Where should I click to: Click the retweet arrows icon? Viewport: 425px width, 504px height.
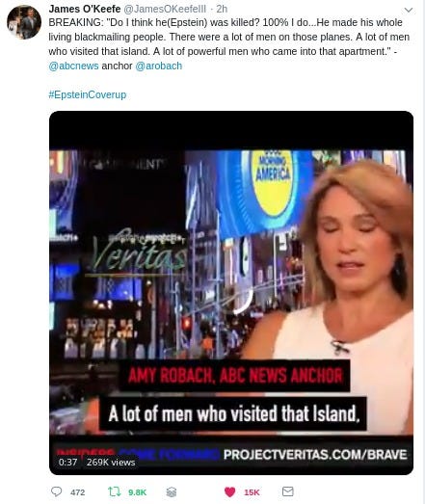click(114, 491)
